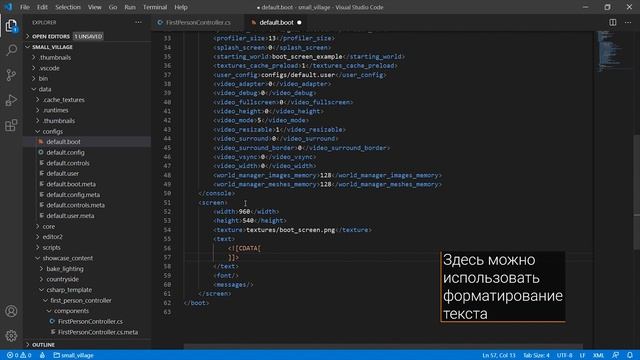Expand the Open Editors section
Viewport: 640px width, 360px height.
[51, 36]
